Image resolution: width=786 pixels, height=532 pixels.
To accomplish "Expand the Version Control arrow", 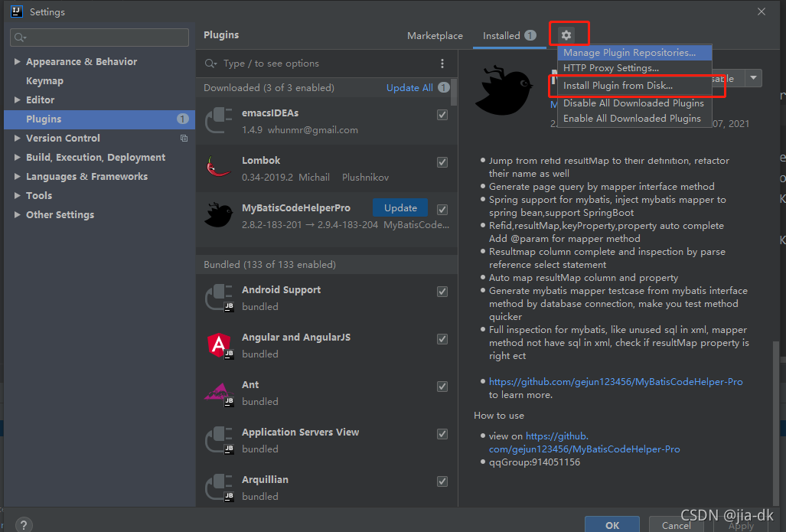I will pos(17,138).
